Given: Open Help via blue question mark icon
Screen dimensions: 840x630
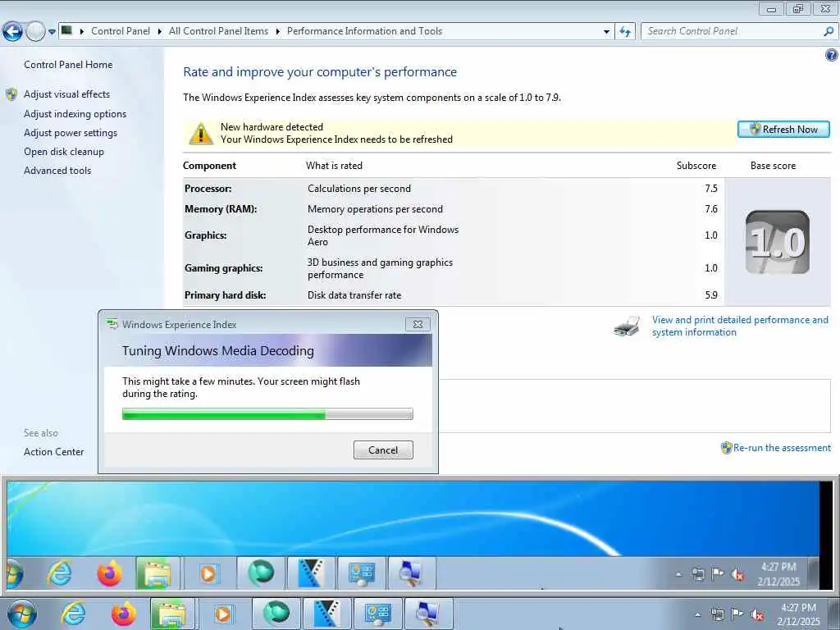Looking at the screenshot, I should [x=832, y=55].
